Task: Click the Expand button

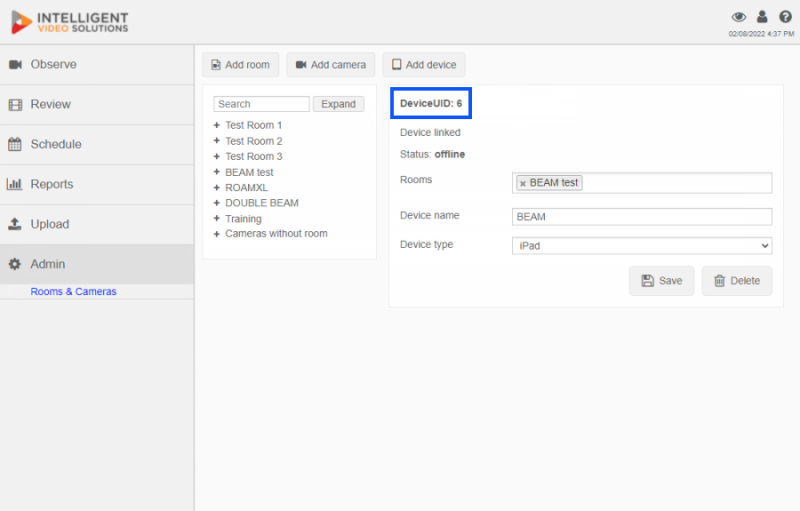Action: 338,104
